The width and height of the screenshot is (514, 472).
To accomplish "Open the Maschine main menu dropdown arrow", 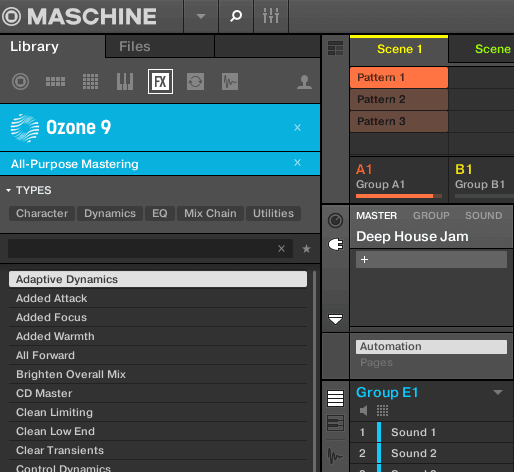I will tap(200, 16).
